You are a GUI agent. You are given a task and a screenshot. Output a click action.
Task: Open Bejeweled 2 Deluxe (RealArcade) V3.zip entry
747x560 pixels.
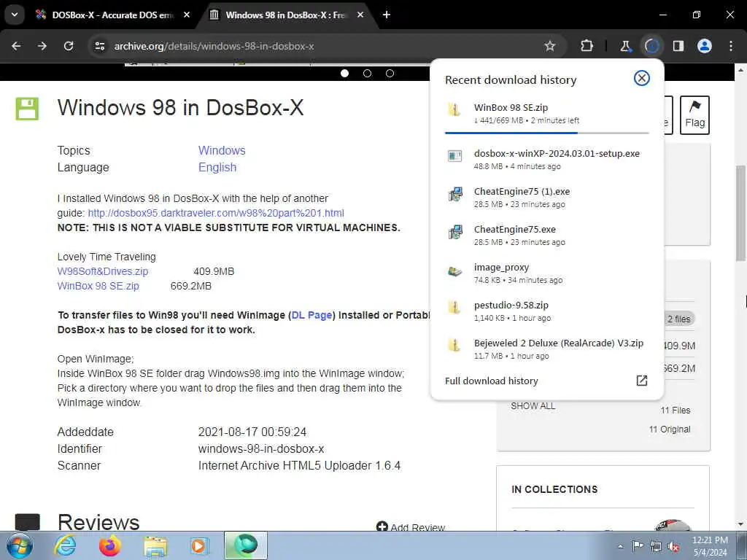(546, 349)
